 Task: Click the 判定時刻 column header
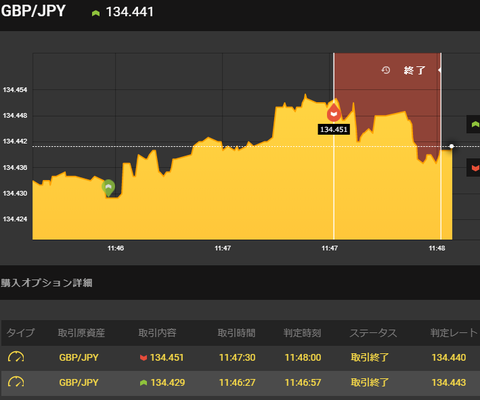302,333
